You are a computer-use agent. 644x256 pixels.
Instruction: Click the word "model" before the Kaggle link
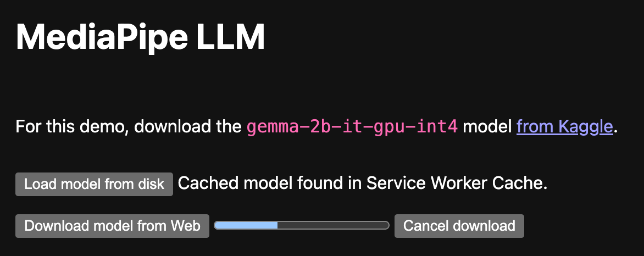(487, 127)
